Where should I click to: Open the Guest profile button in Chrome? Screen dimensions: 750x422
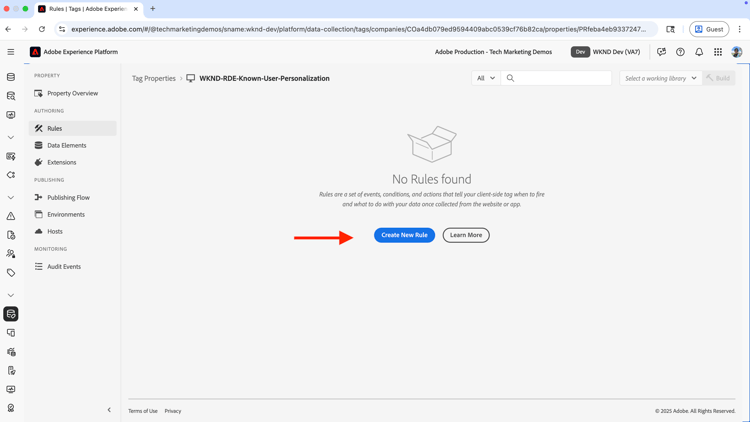point(709,29)
